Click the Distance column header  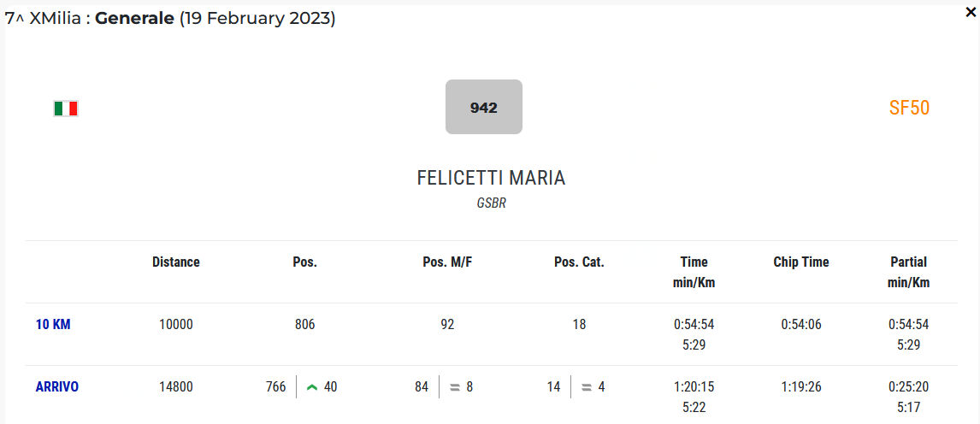176,262
